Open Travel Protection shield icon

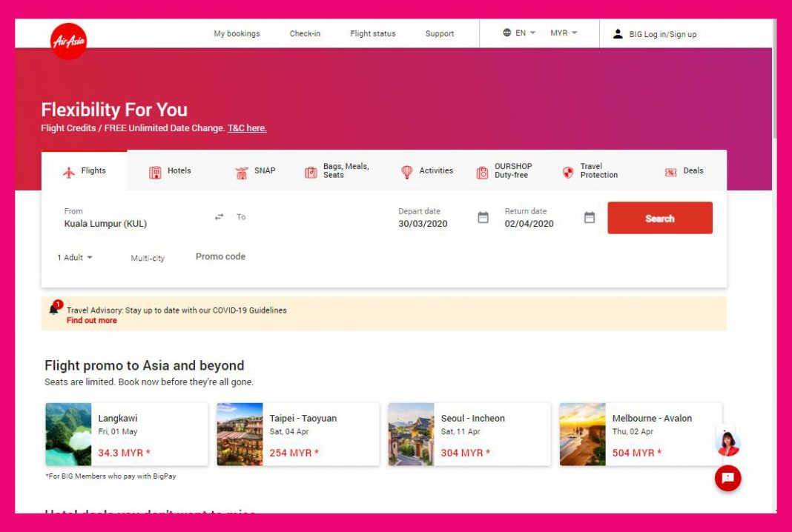point(567,172)
